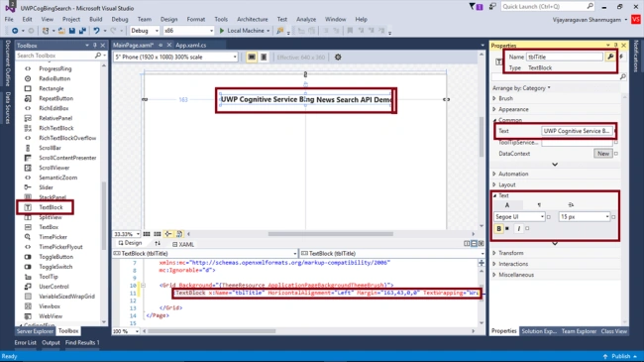Image resolution: width=644 pixels, height=362 pixels.
Task: Switch to the App.xaml.cs tab
Action: point(191,46)
